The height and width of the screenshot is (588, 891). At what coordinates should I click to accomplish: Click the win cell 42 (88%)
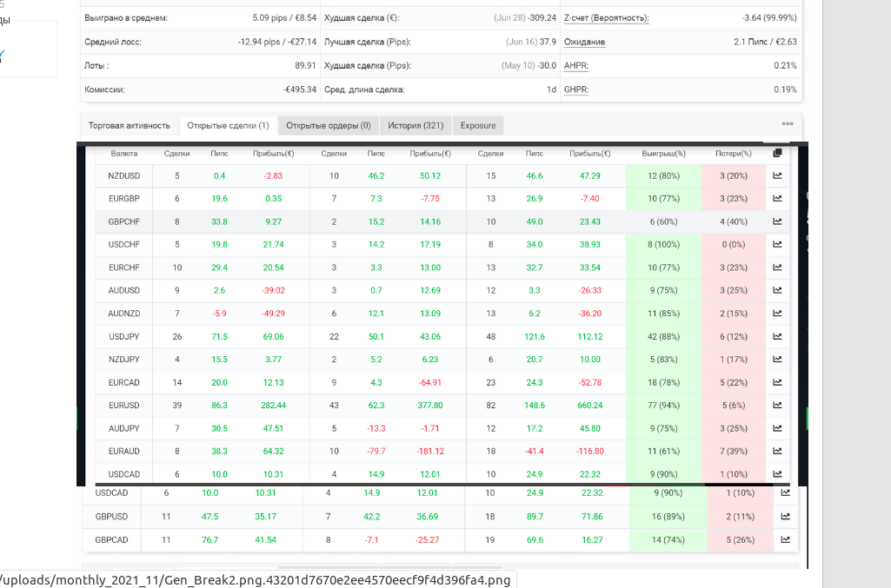coord(664,337)
